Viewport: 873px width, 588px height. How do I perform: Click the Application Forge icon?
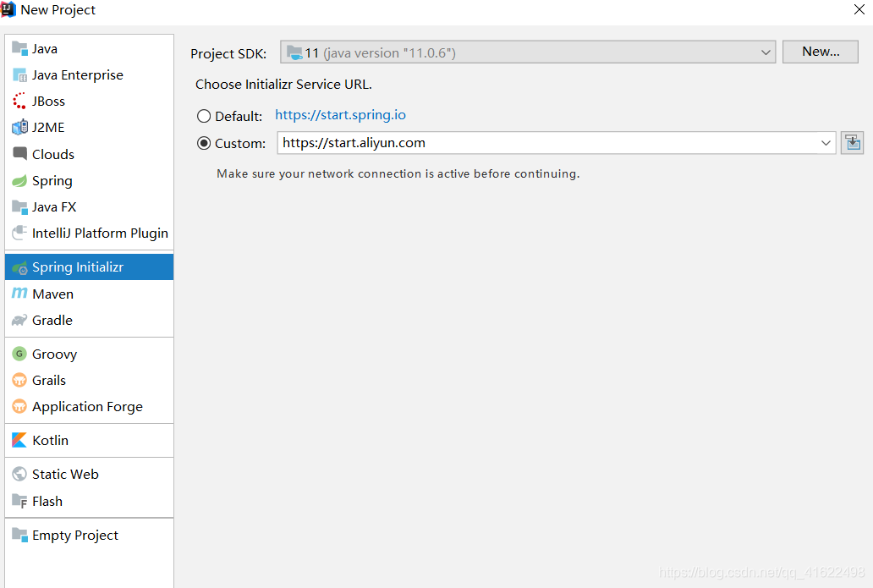pos(19,406)
